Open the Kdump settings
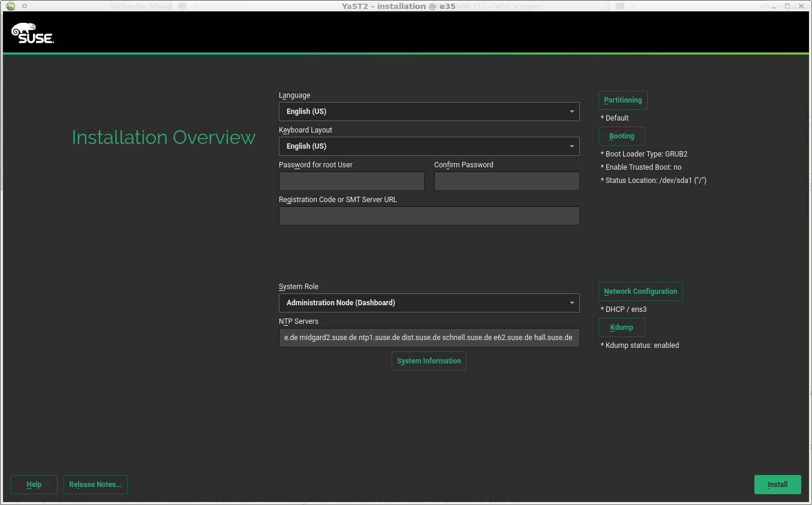The height and width of the screenshot is (505, 812). point(621,327)
